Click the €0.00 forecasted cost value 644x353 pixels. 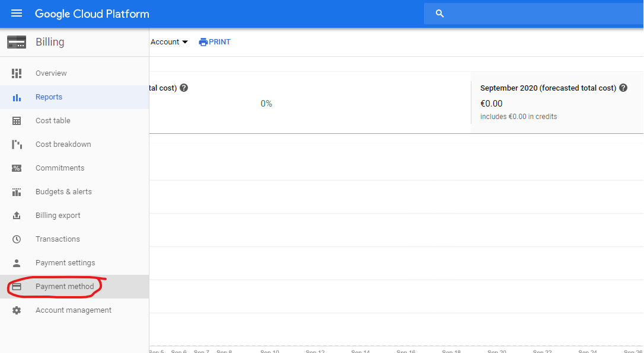491,104
